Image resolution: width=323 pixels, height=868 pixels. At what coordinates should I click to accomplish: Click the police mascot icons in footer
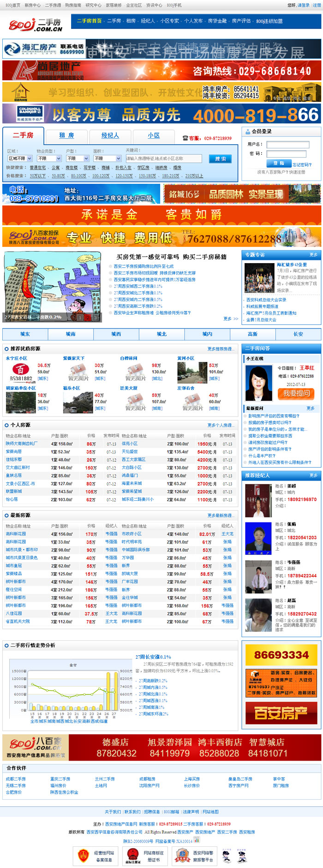tap(234, 856)
